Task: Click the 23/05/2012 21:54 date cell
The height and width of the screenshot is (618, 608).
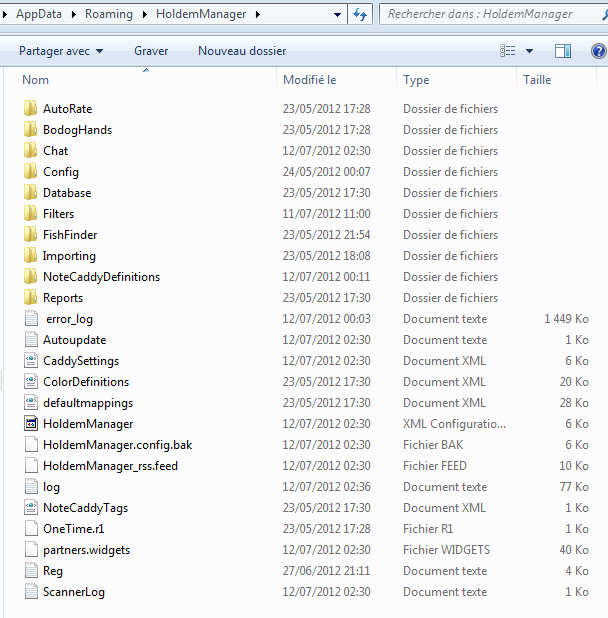Action: coord(326,235)
